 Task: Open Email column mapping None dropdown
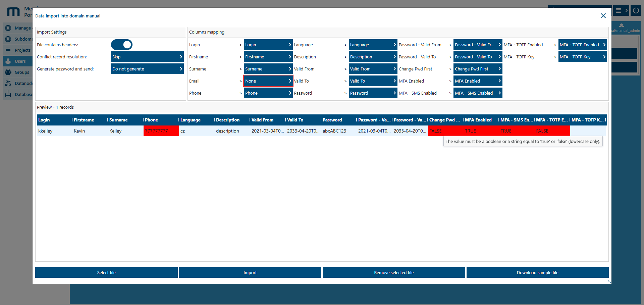pyautogui.click(x=268, y=81)
